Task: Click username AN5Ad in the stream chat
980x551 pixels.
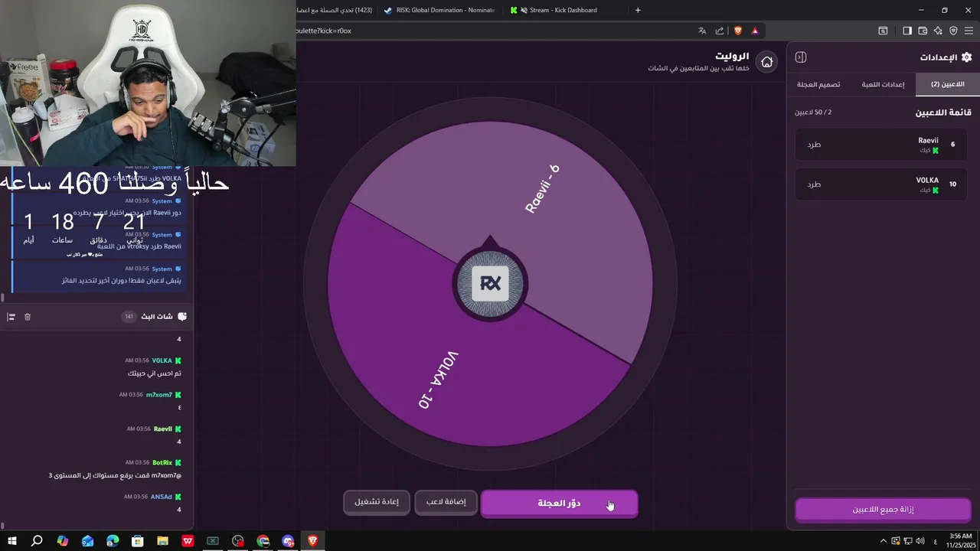Action: pyautogui.click(x=162, y=497)
